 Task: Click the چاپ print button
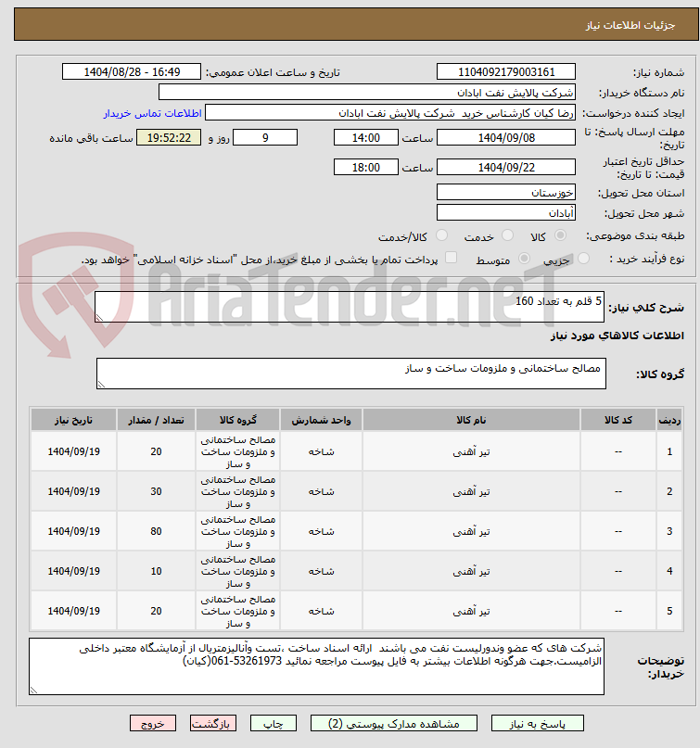[x=274, y=723]
